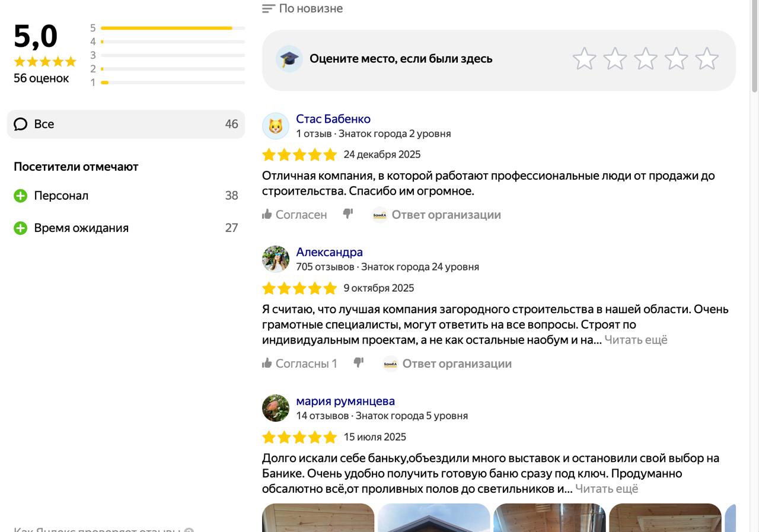Open the По новизне sort dropdown
Screen dimensions: 759x532
(311, 9)
